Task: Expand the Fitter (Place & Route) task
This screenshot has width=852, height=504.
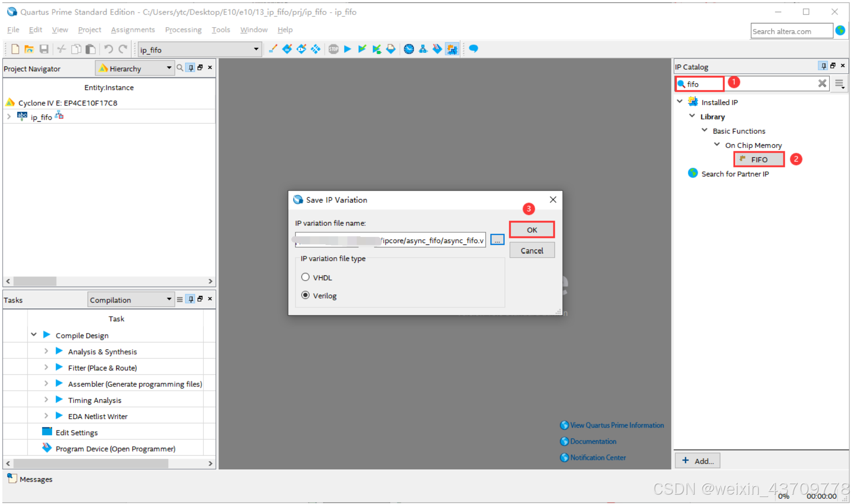Action: click(46, 367)
